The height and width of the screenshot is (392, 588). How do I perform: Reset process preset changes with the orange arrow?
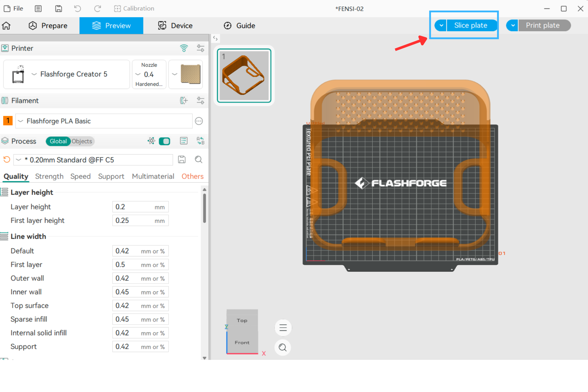click(7, 159)
